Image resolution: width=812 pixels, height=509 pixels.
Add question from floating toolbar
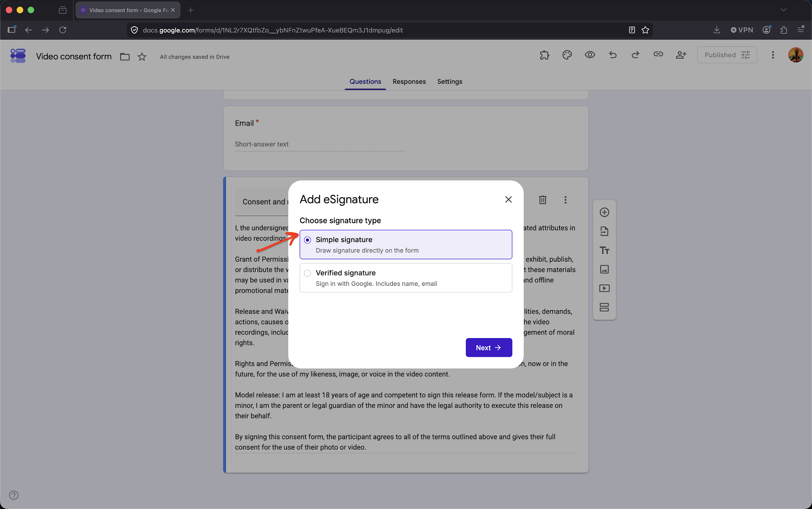[x=604, y=212]
